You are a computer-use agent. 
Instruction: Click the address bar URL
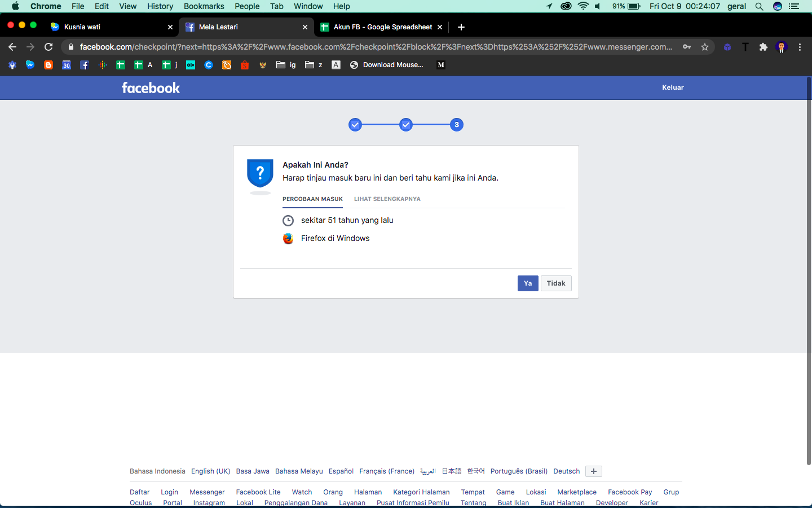376,47
